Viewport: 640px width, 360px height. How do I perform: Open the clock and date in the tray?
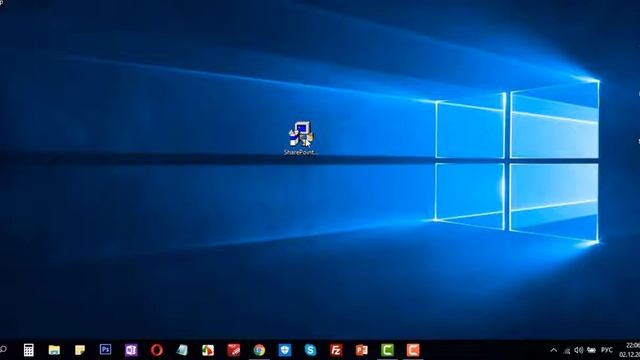(x=631, y=350)
